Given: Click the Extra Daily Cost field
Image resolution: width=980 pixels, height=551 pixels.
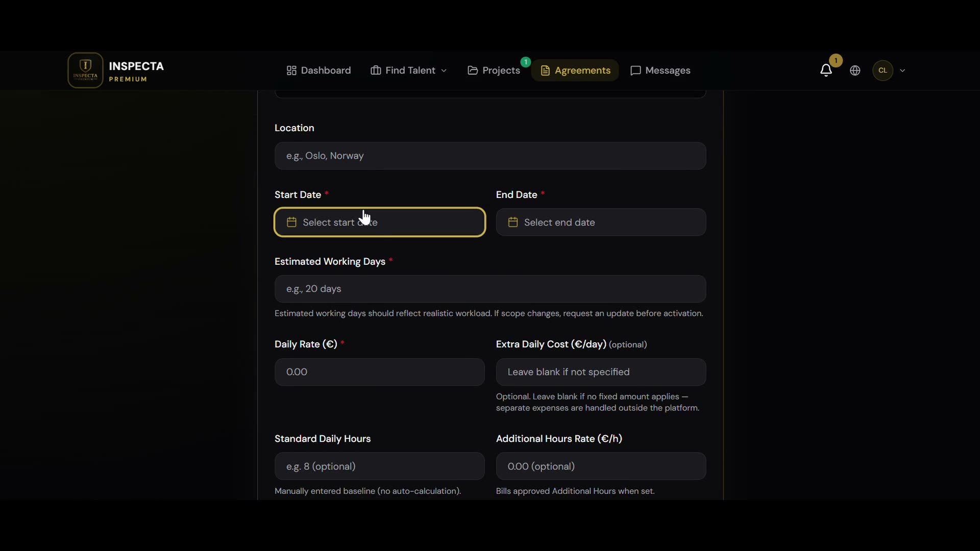Looking at the screenshot, I should click(601, 372).
